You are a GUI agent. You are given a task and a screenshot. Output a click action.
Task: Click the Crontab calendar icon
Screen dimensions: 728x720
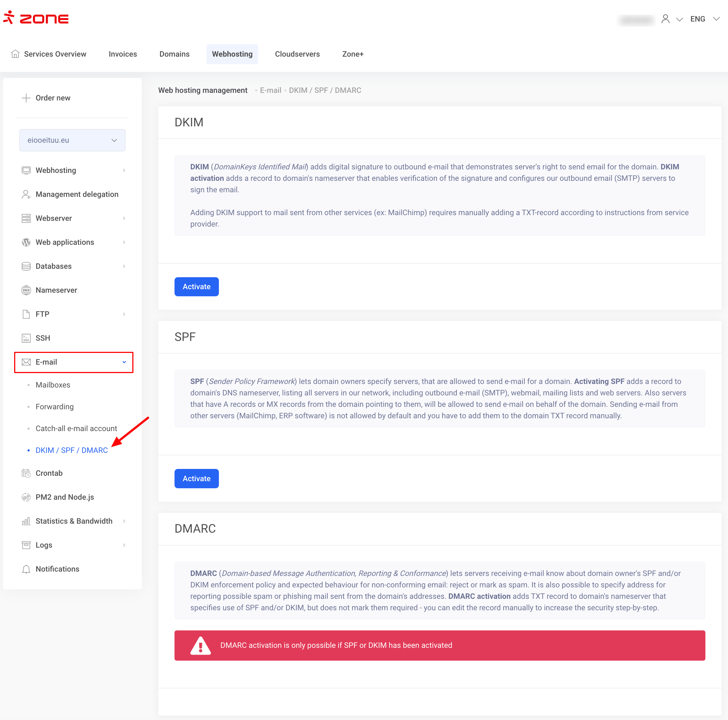point(26,473)
